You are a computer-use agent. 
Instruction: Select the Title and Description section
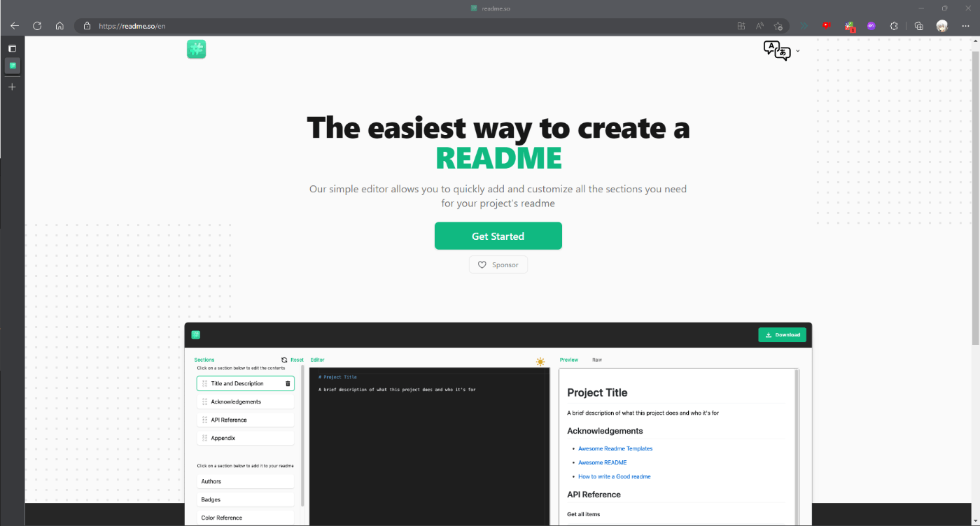tap(246, 383)
